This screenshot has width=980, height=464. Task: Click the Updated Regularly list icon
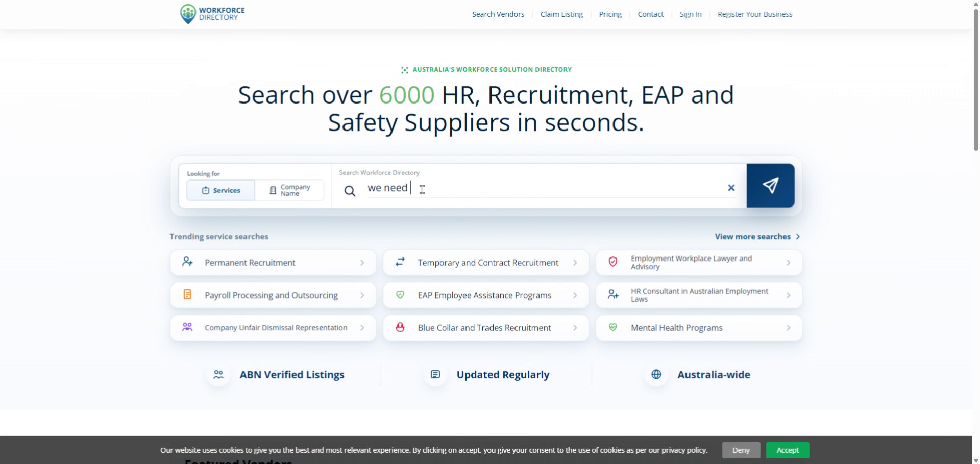(x=435, y=374)
